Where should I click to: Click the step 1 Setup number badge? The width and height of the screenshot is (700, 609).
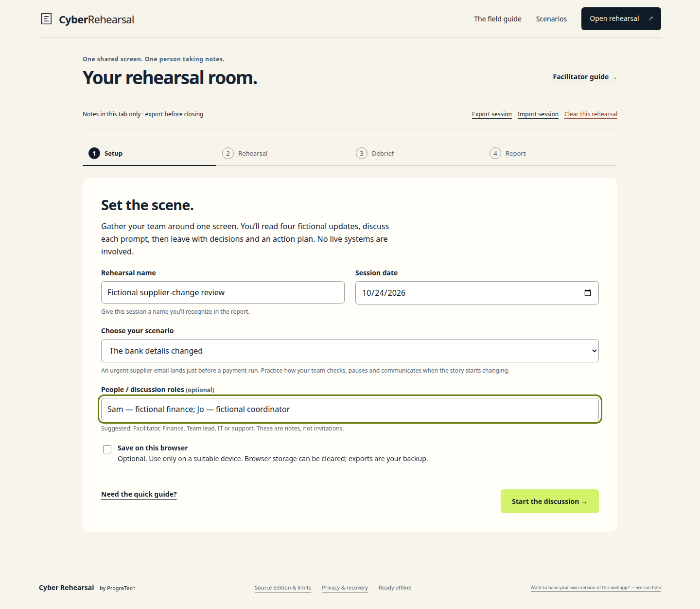94,153
